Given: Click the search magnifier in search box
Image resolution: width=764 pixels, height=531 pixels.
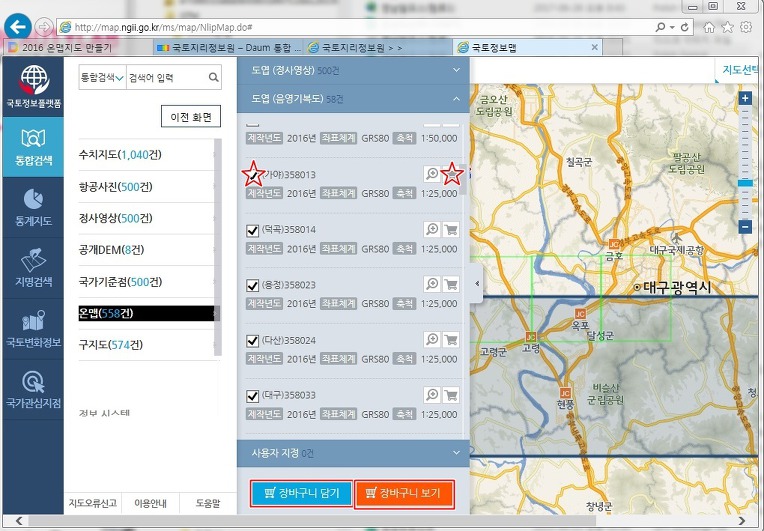Looking at the screenshot, I should (x=213, y=77).
